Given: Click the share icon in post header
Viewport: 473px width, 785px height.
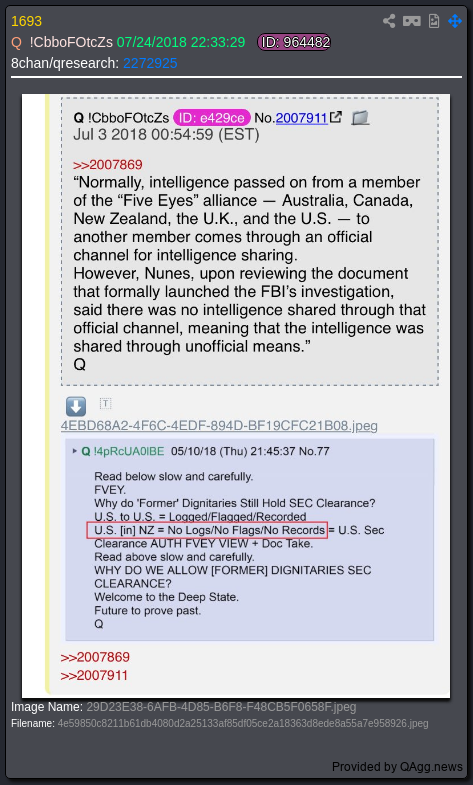Looking at the screenshot, I should coord(389,21).
